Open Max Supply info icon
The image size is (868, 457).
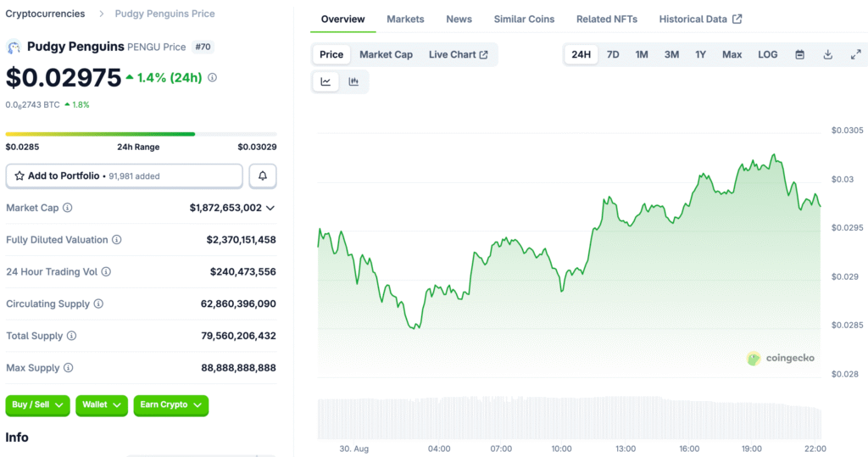(x=68, y=368)
